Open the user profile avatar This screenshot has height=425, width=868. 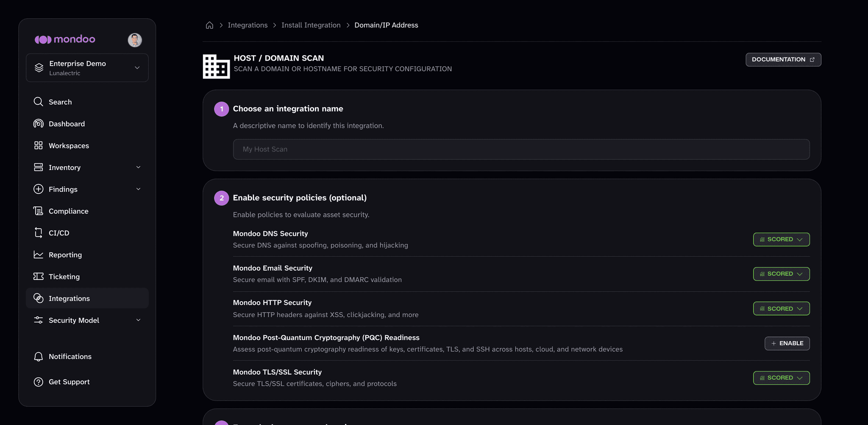[135, 40]
